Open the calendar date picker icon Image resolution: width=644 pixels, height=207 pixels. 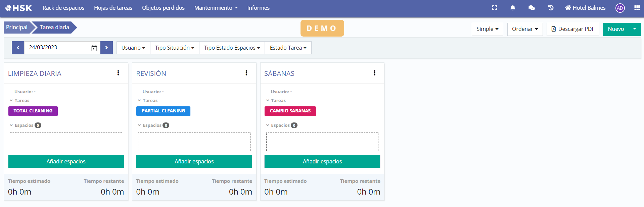(x=94, y=48)
